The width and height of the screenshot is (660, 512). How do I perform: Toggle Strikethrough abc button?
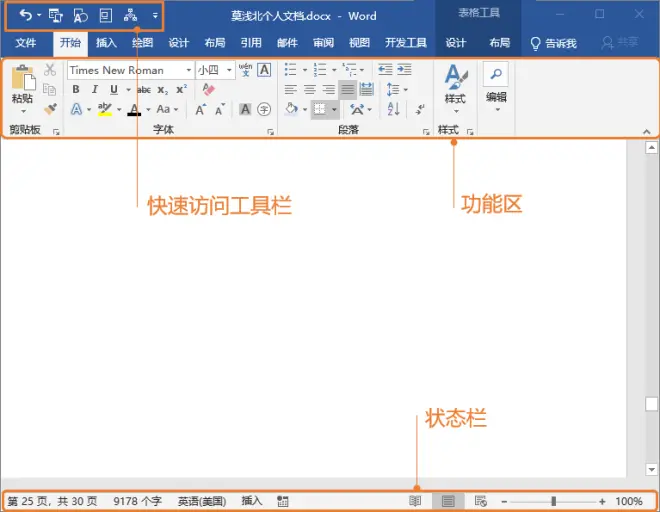pos(144,90)
